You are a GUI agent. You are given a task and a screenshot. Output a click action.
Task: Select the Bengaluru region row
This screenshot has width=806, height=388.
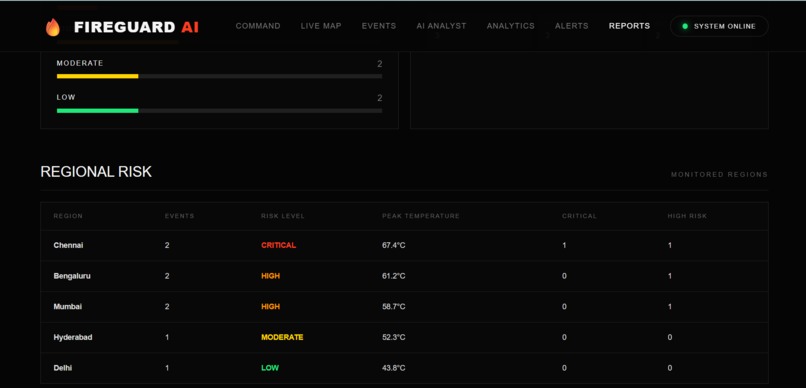coord(404,276)
